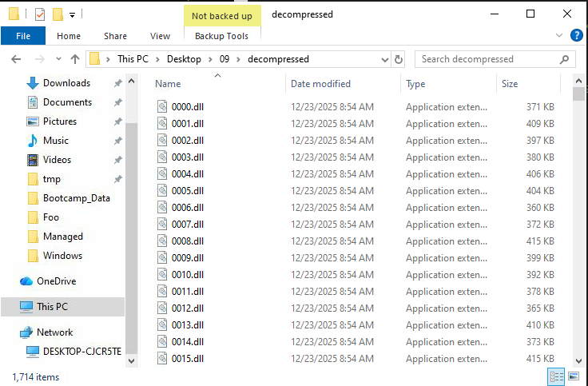Screen dimensions: 588x386
Task: Go up one folder level using up arrow
Action: 75,59
